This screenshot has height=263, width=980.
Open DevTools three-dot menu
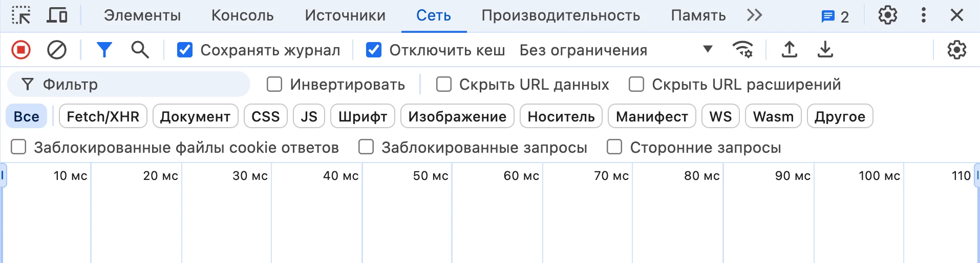[924, 15]
